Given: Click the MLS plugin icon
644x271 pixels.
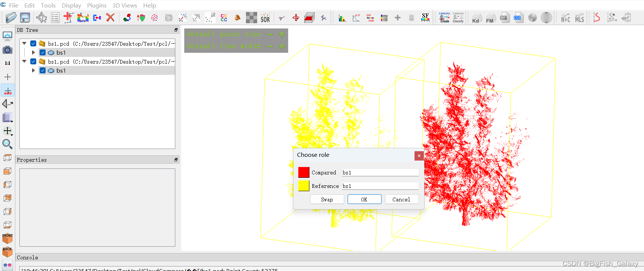Looking at the screenshot, I should click(x=579, y=18).
